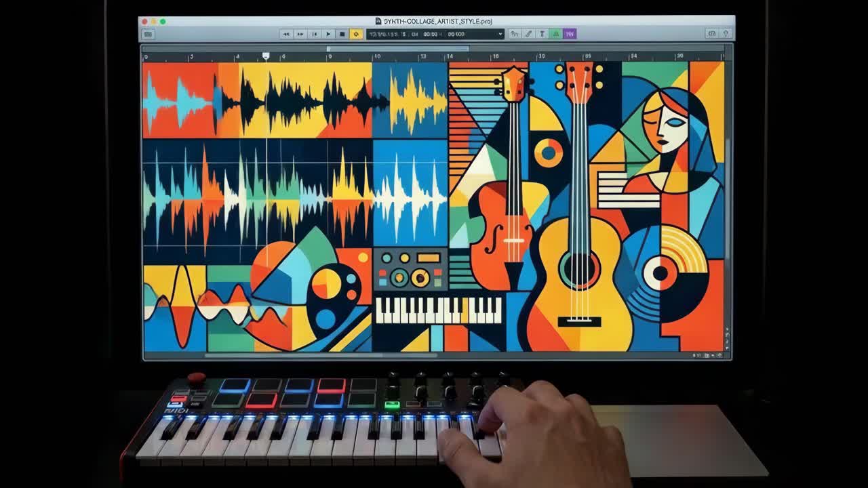The height and width of the screenshot is (488, 868).
Task: Click the second-to-last icon on toolbar right
Action: point(711,33)
